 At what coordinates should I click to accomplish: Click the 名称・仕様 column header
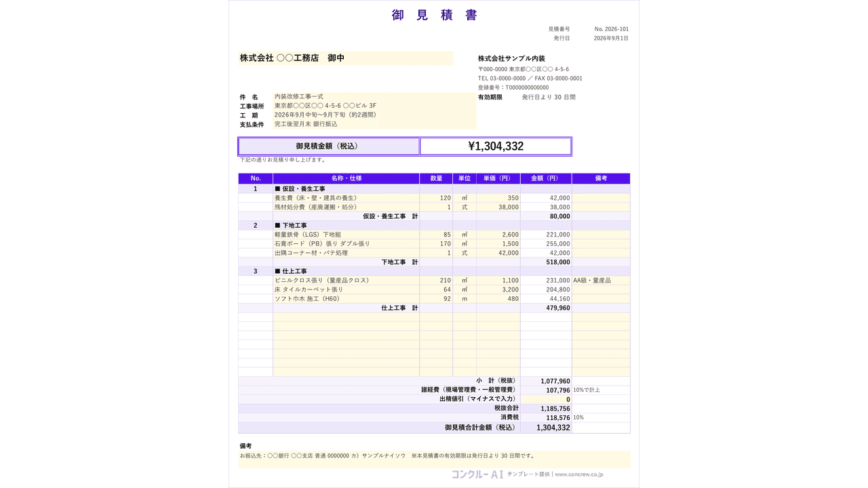click(347, 178)
